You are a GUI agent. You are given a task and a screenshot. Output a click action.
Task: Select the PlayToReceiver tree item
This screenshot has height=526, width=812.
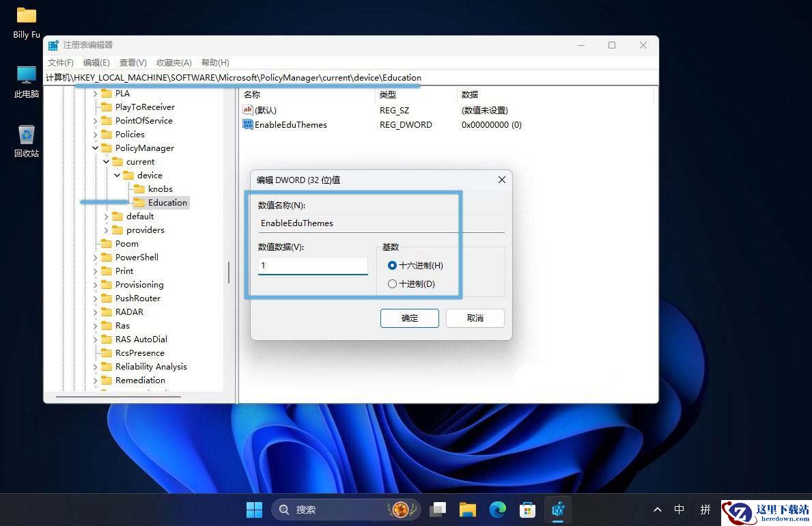[145, 107]
